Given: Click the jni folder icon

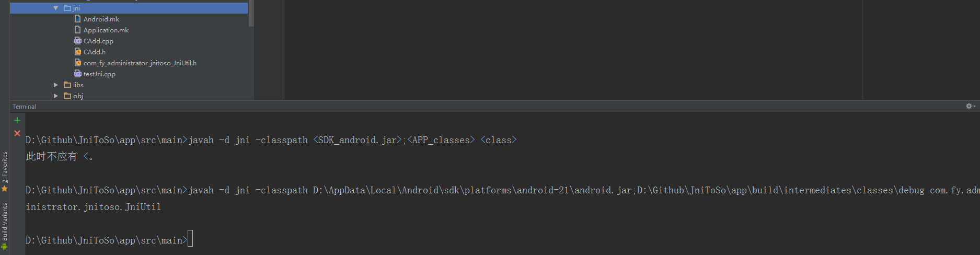Looking at the screenshot, I should point(67,8).
